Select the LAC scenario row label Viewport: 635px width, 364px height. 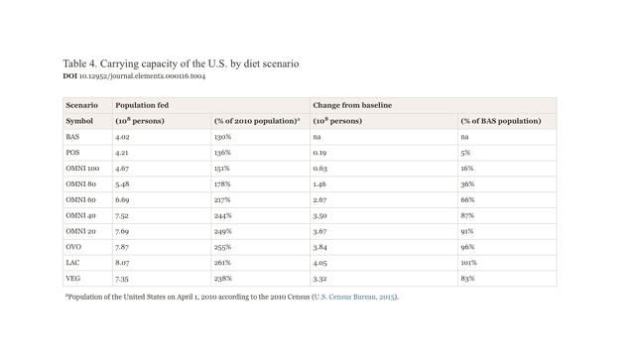click(x=72, y=263)
